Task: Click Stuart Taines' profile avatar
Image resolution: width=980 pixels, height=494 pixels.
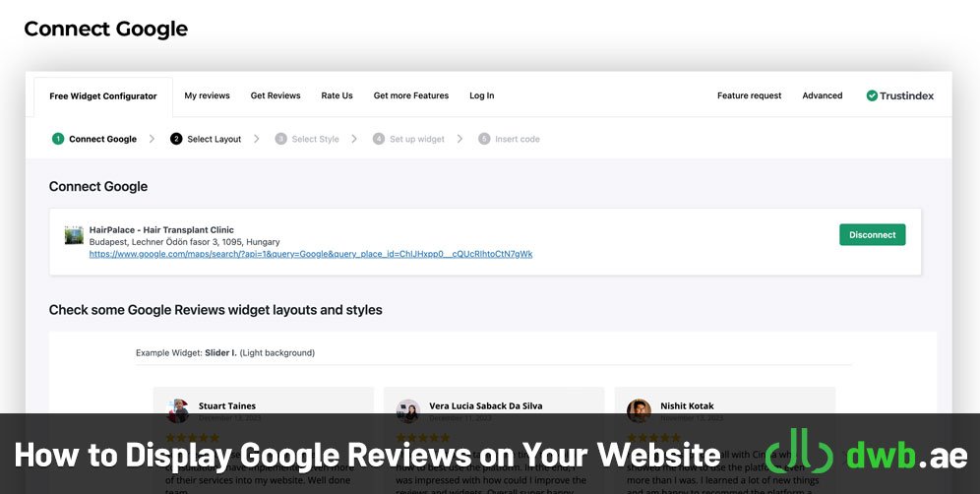Action: [177, 410]
